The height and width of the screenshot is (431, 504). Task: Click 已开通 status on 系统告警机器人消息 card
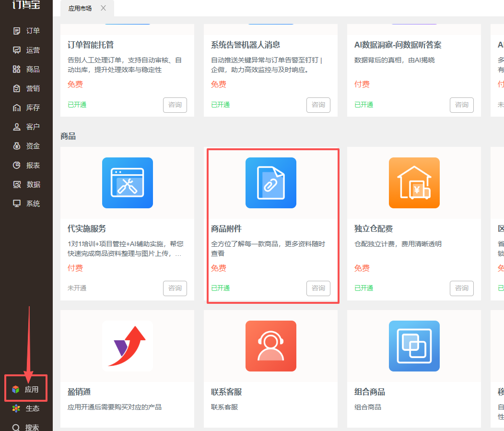[x=220, y=105]
